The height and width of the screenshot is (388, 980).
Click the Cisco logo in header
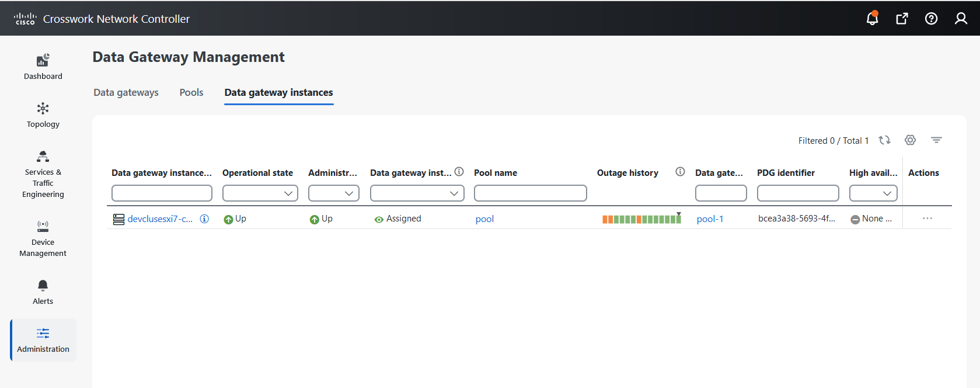pyautogui.click(x=25, y=19)
